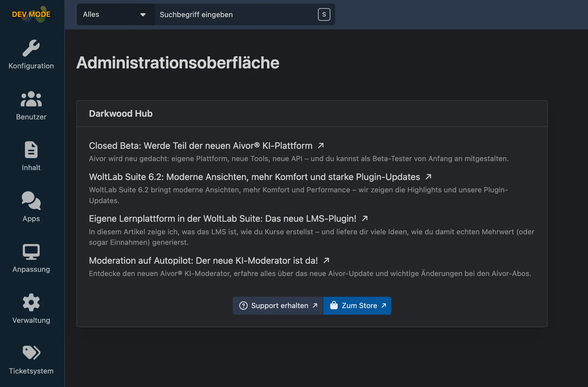
Task: Open the LMS-Plugin Lernplattform article
Action: (x=222, y=219)
